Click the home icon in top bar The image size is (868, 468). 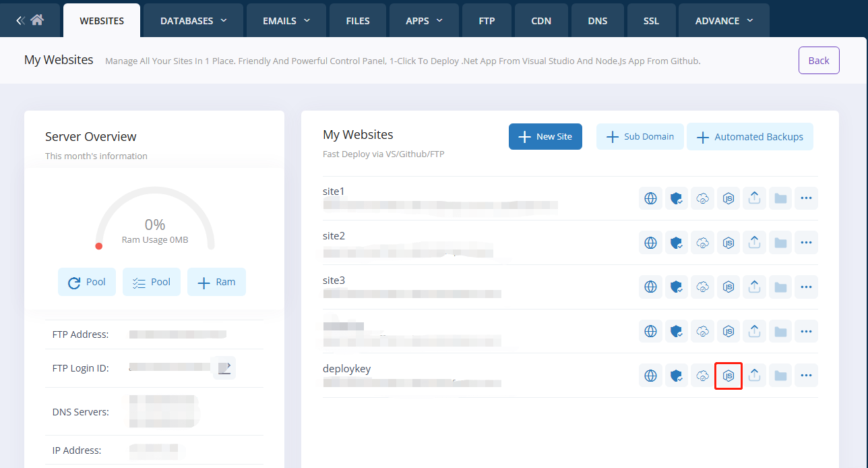tap(37, 20)
